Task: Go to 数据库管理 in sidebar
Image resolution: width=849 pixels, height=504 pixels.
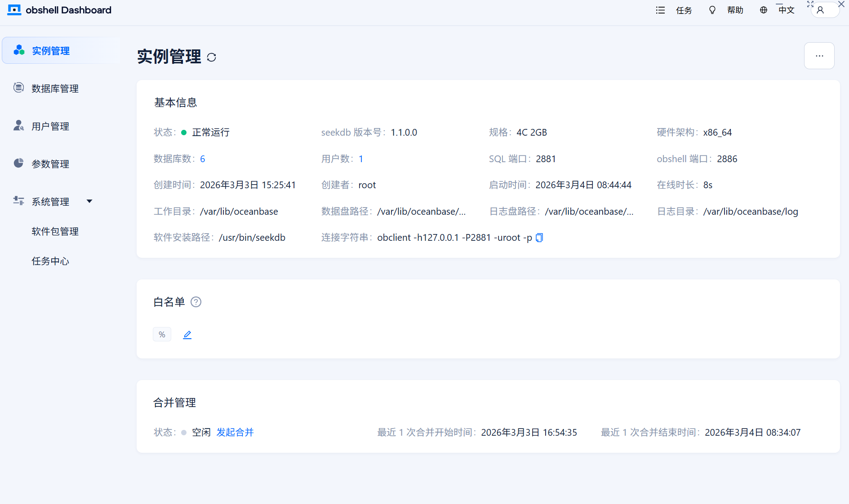Action: pyautogui.click(x=55, y=88)
